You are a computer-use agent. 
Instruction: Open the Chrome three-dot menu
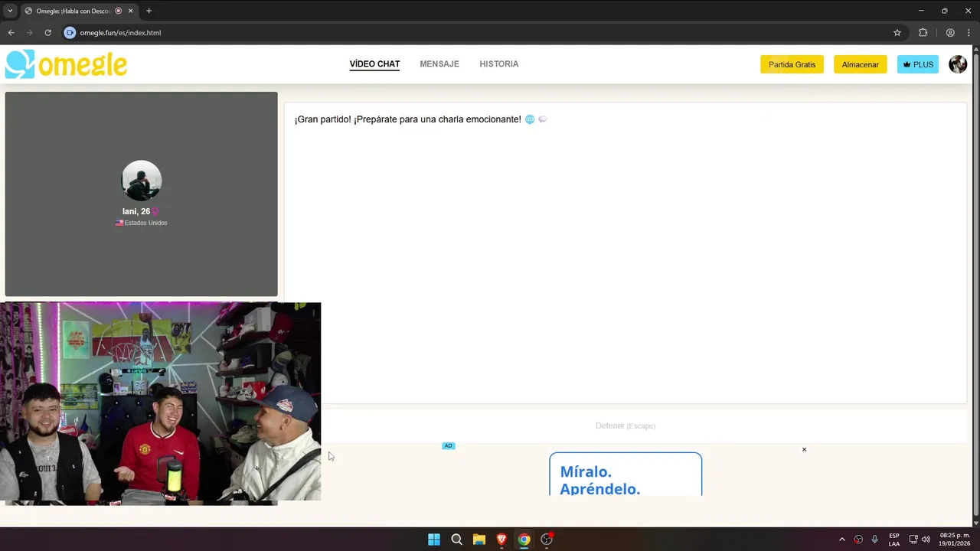[969, 33]
